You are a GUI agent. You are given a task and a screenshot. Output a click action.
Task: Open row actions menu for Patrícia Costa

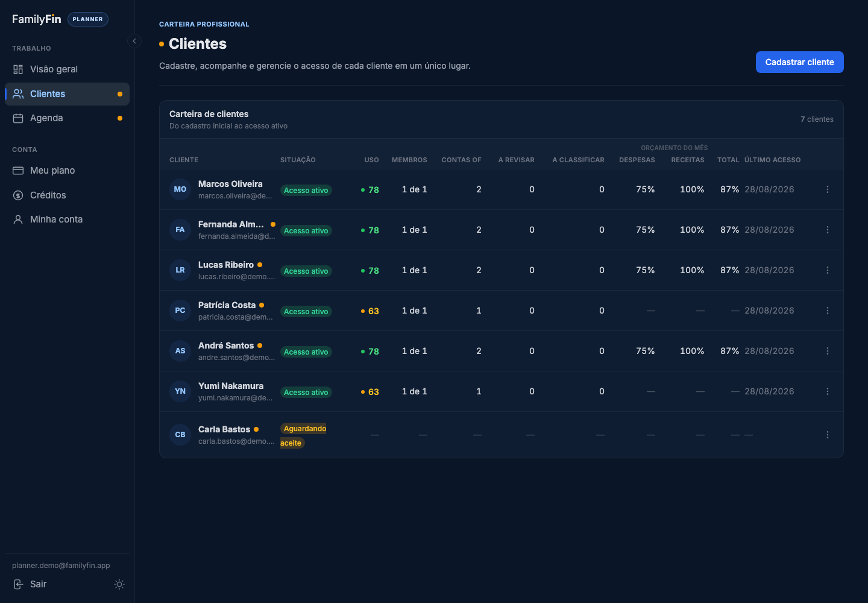[x=828, y=311]
